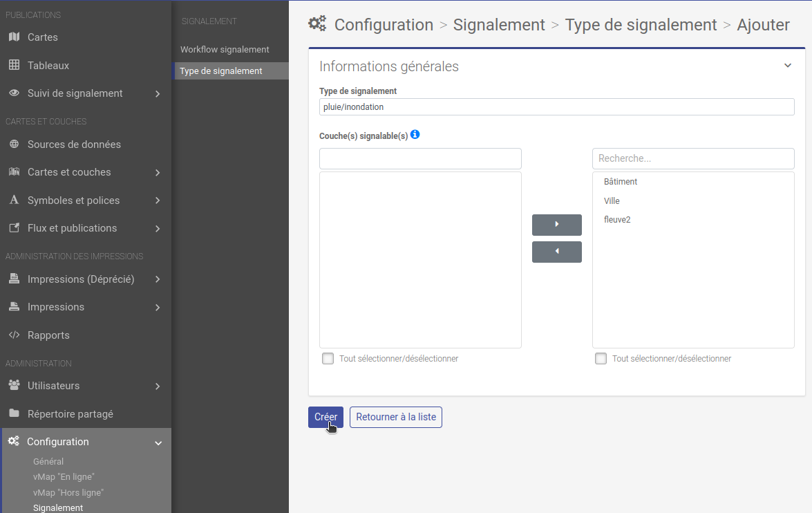The image size is (812, 513).
Task: Click the Créer button
Action: (x=325, y=417)
